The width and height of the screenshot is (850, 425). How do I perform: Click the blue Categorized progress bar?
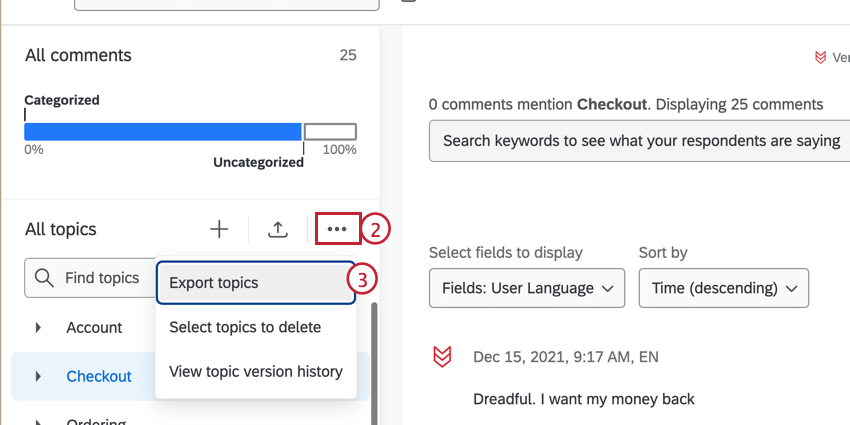162,132
